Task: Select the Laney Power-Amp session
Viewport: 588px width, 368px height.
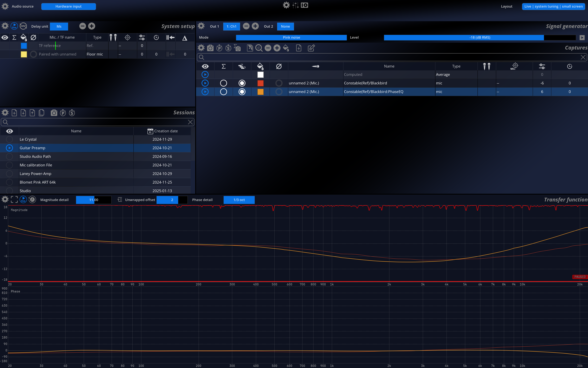Action: (x=95, y=174)
